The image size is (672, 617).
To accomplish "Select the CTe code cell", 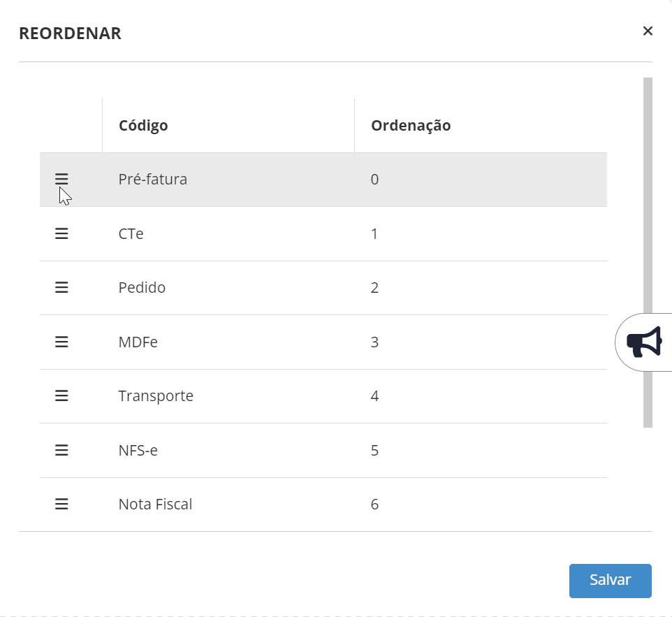I will 131,233.
